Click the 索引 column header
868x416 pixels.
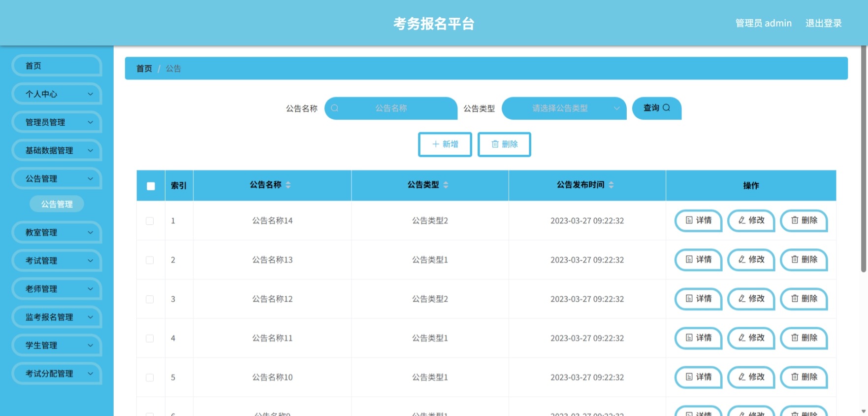tap(179, 185)
